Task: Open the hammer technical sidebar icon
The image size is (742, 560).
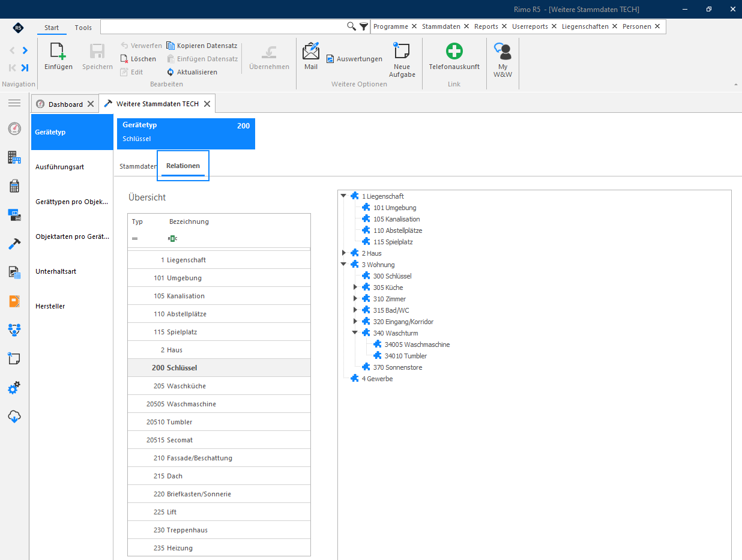Action: [x=14, y=244]
